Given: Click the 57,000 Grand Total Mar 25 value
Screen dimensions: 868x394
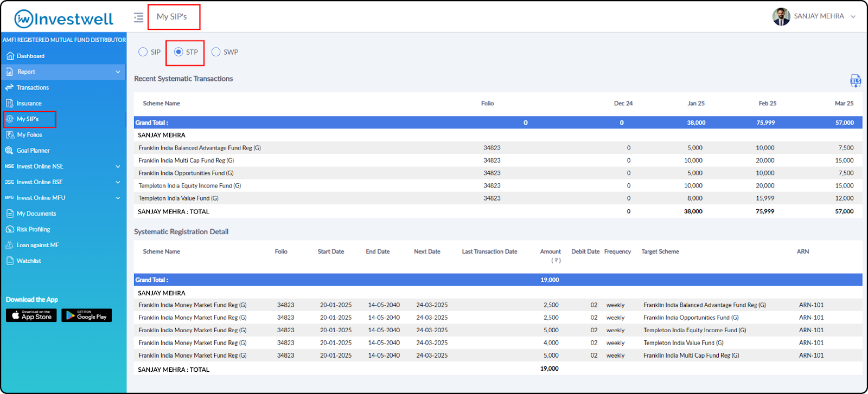Looking at the screenshot, I should 845,122.
